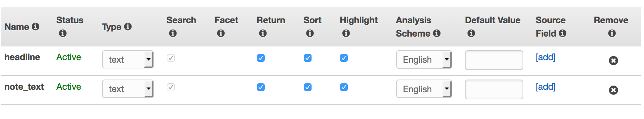Remove the note_text field

pyautogui.click(x=613, y=90)
